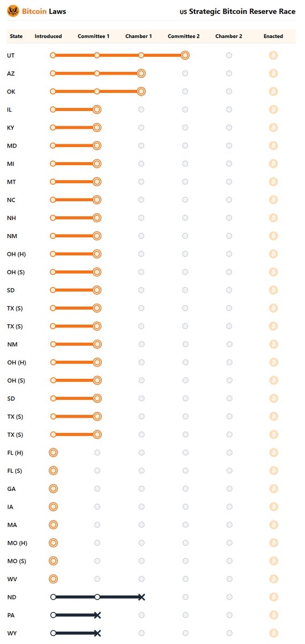Screen dimensions: 305x644
Task: Click the IL Committee 1 marker
Action: (x=97, y=109)
